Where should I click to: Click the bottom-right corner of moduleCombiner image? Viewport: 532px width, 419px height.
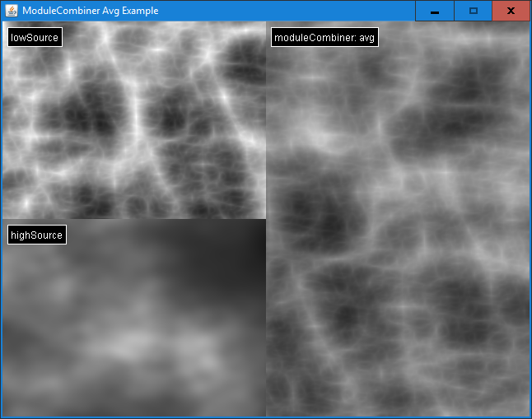point(522,409)
